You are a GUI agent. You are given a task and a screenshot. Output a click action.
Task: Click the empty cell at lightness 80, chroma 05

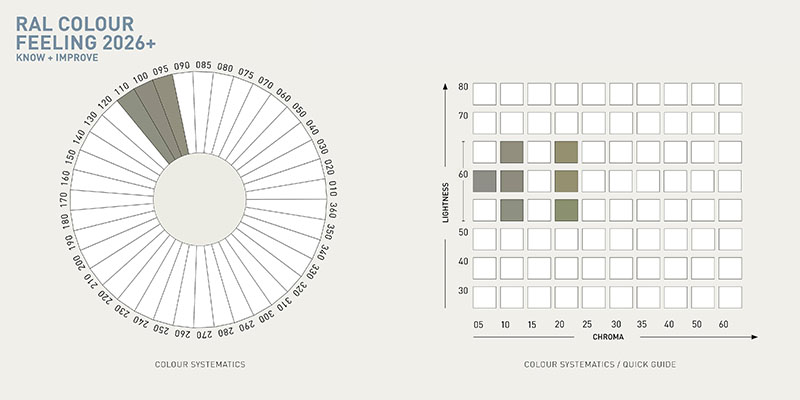point(485,94)
